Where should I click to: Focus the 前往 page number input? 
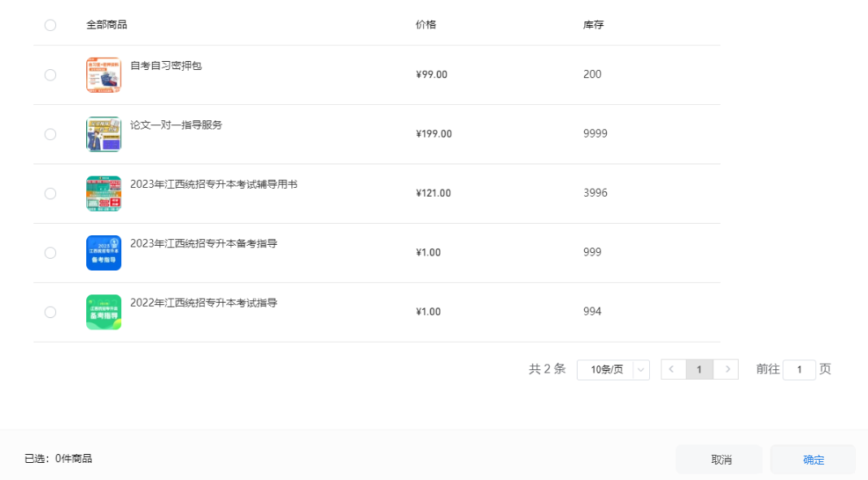tap(799, 369)
